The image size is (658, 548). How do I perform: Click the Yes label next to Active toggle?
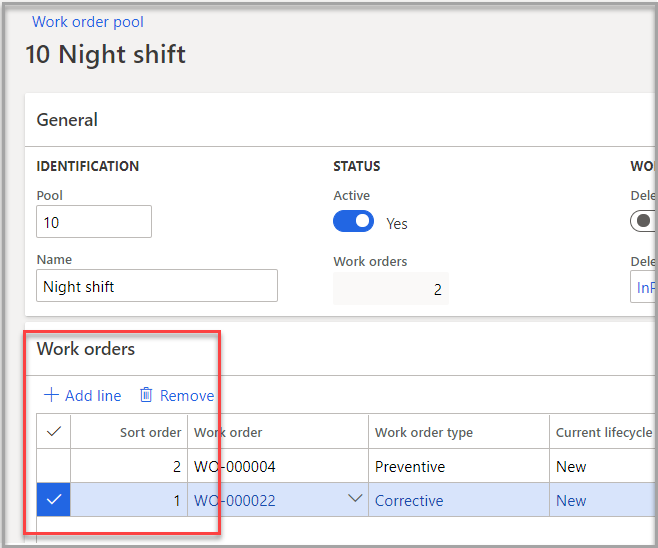(397, 224)
